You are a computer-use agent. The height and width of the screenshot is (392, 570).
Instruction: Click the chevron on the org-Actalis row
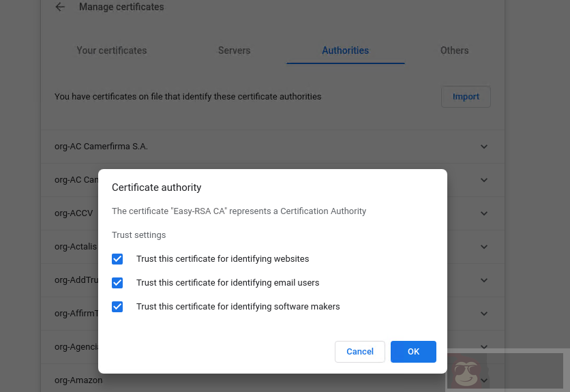(x=484, y=247)
